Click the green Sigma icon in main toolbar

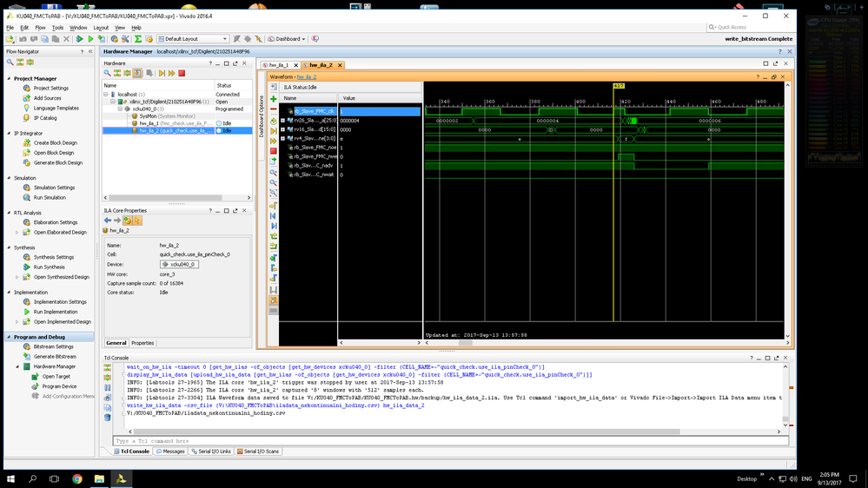(x=138, y=39)
